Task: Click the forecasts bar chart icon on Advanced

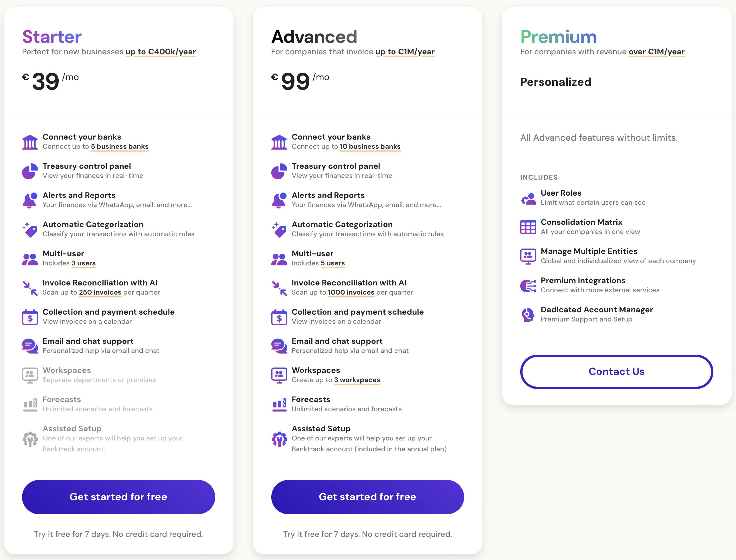Action: tap(280, 404)
